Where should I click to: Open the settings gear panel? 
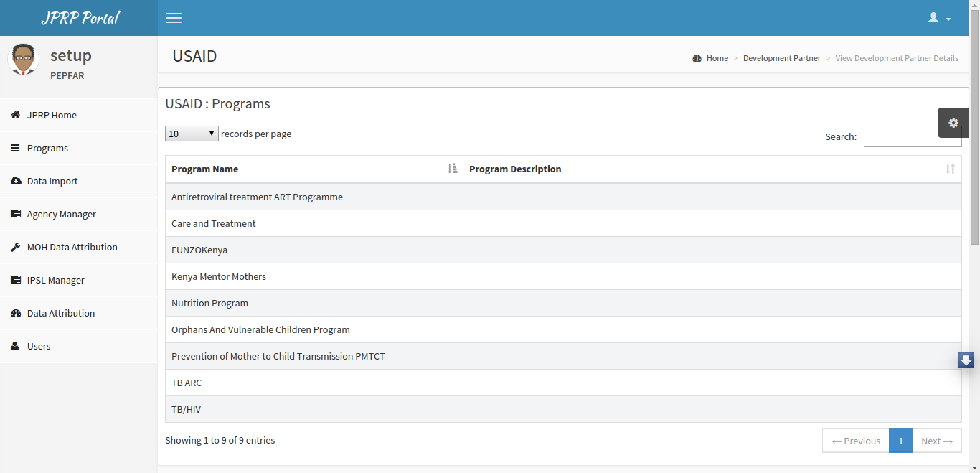coord(953,123)
